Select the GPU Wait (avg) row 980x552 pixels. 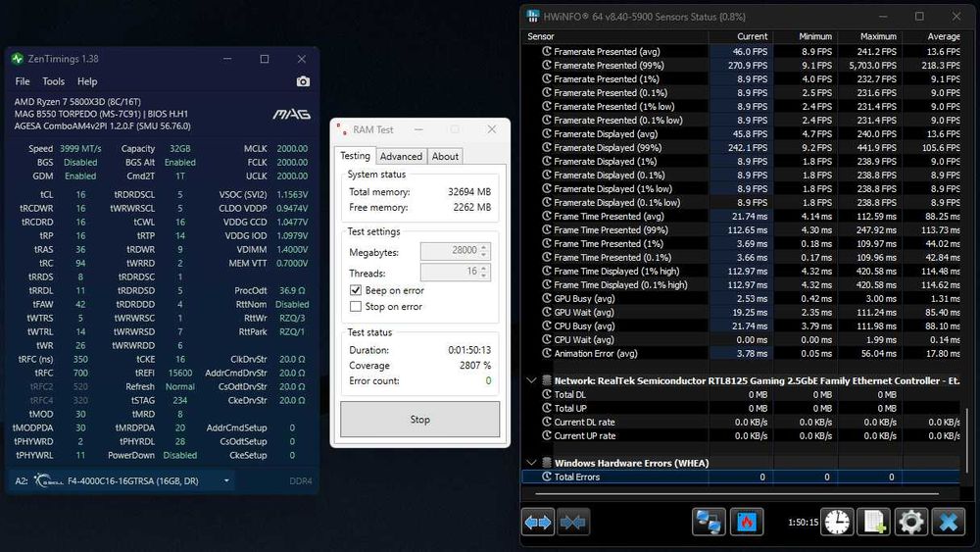click(741, 312)
